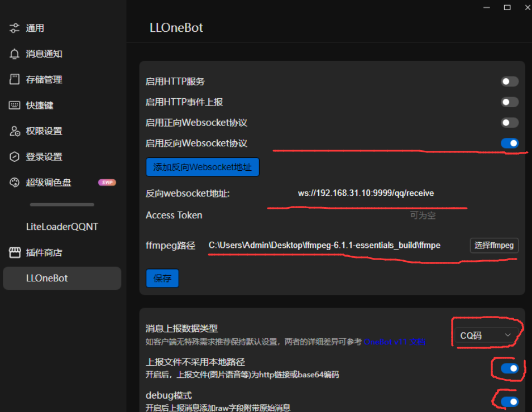This screenshot has height=412, width=532.
Task: Enable the 启用HTTP服务 toggle
Action: click(510, 82)
